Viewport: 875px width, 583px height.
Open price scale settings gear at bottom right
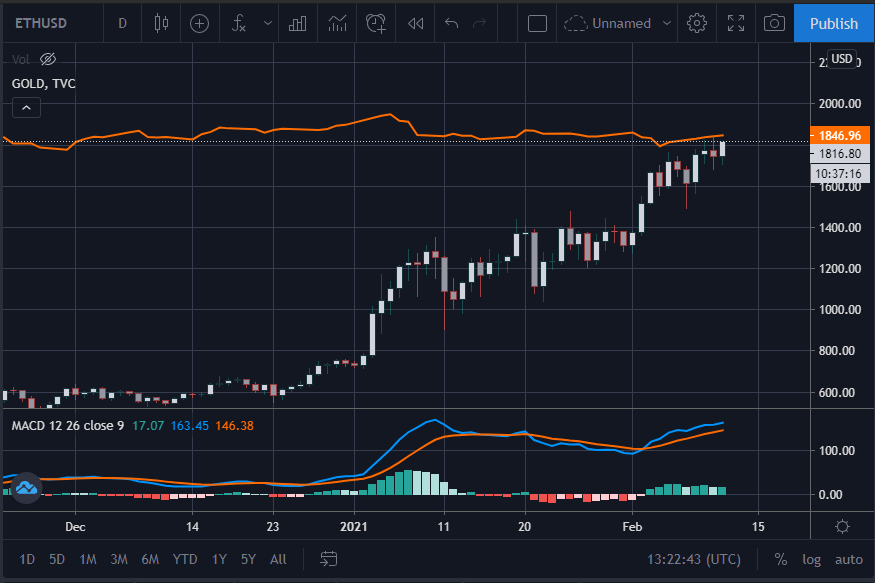point(842,526)
